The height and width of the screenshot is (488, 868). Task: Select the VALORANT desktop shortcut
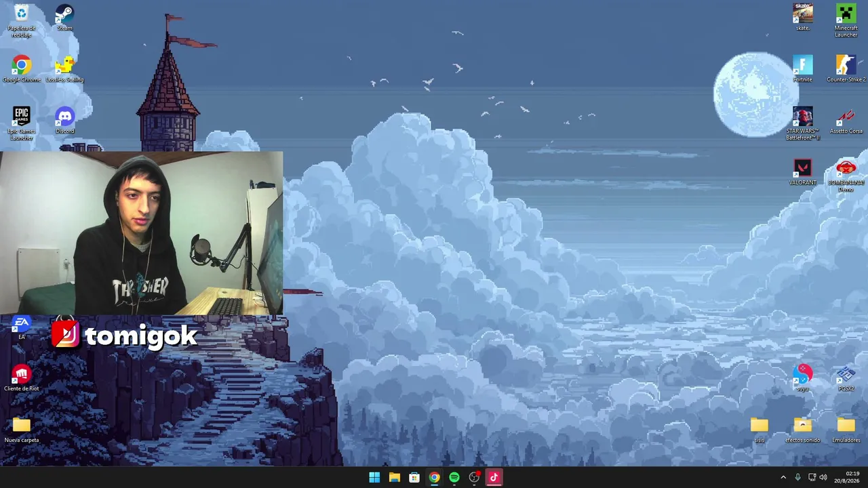(x=803, y=172)
